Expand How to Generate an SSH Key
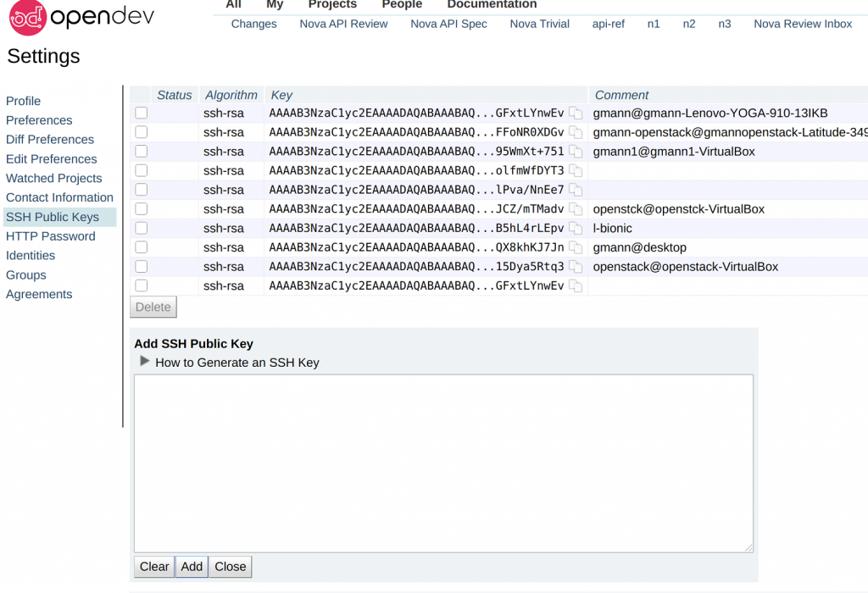Screen dimensions: 868x593 point(145,362)
